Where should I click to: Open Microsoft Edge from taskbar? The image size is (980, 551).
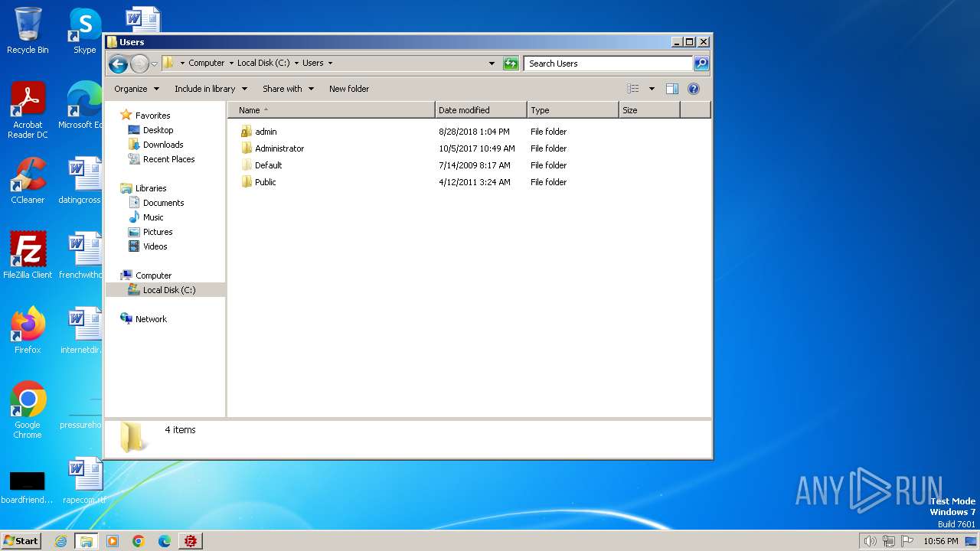[165, 541]
